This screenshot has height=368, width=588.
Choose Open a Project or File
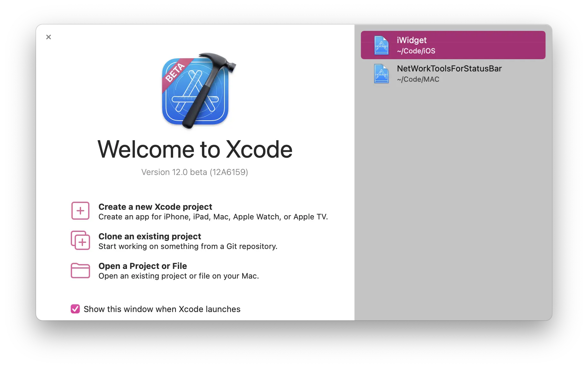click(x=142, y=266)
